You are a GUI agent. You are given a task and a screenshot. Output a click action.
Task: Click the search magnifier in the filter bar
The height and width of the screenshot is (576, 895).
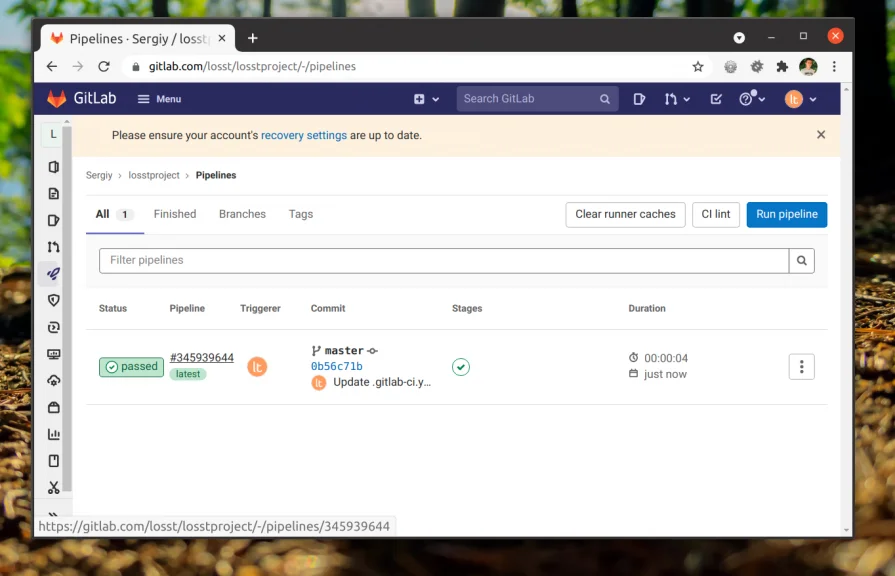(x=800, y=260)
